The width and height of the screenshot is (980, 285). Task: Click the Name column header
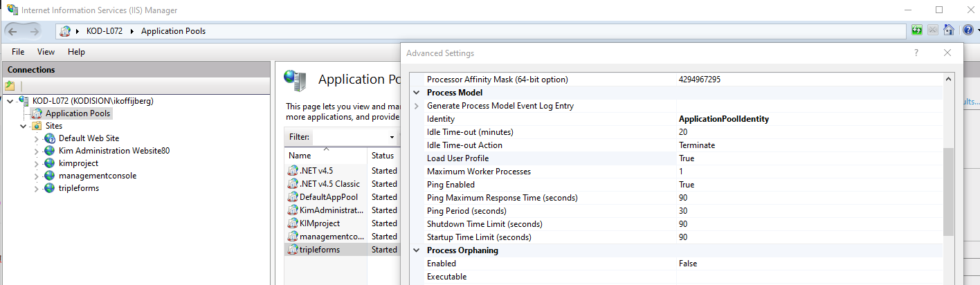(300, 156)
